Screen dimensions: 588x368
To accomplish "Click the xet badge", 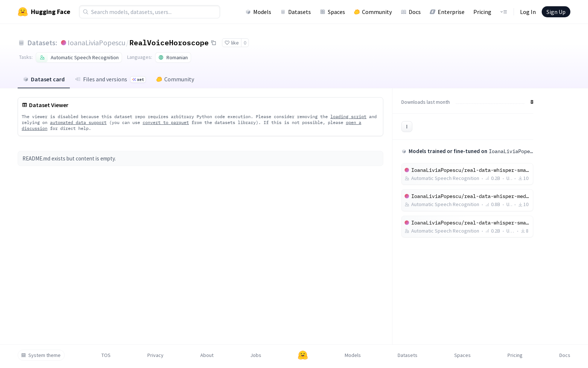I will point(138,79).
